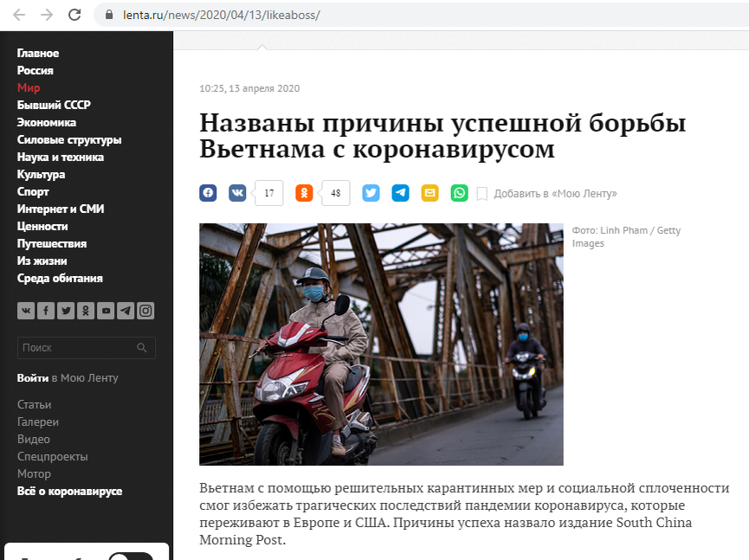
Task: Click the browser address bar URL
Action: point(221,15)
